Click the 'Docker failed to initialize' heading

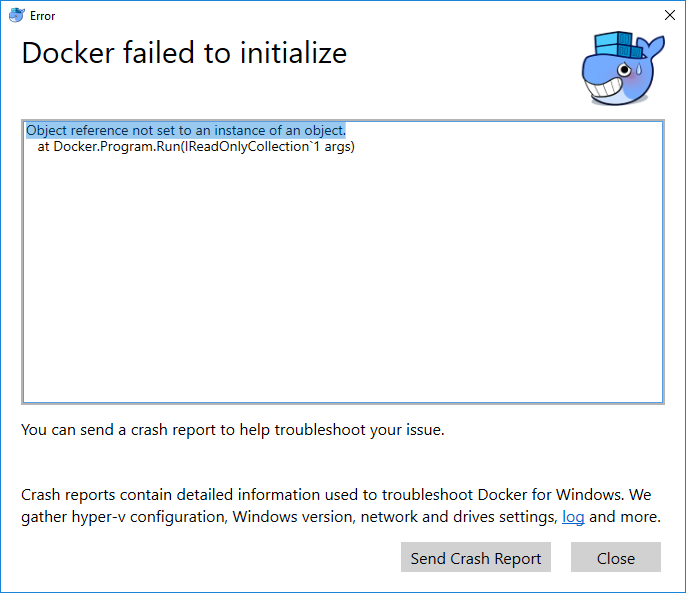184,53
